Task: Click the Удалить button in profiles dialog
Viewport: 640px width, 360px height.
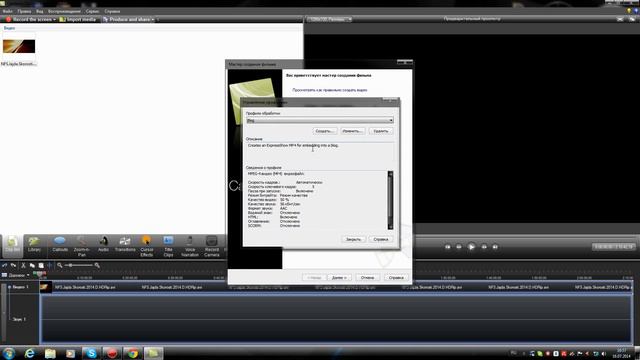Action: click(x=381, y=131)
